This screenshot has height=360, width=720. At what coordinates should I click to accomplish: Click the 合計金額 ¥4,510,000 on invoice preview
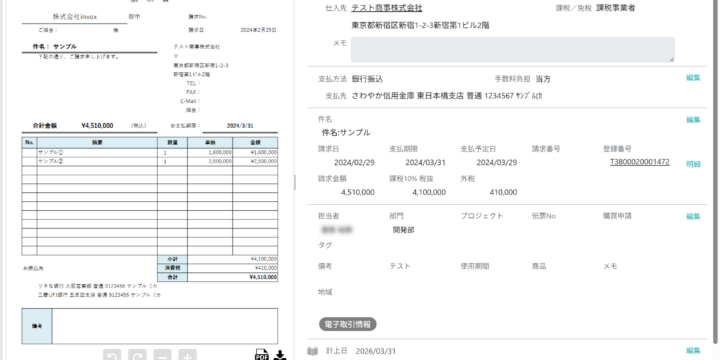point(97,125)
